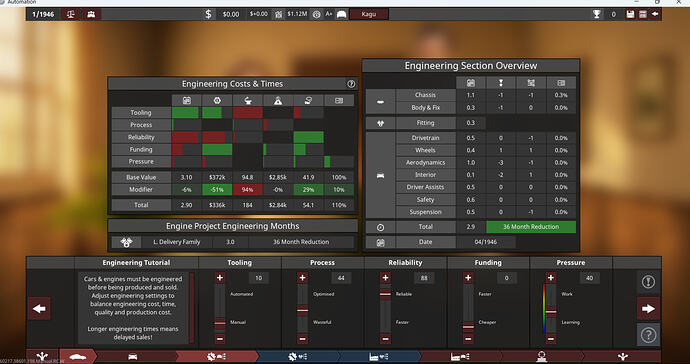Select the car model tab in bottom navigation
The width and height of the screenshot is (690, 364).
tap(78, 357)
